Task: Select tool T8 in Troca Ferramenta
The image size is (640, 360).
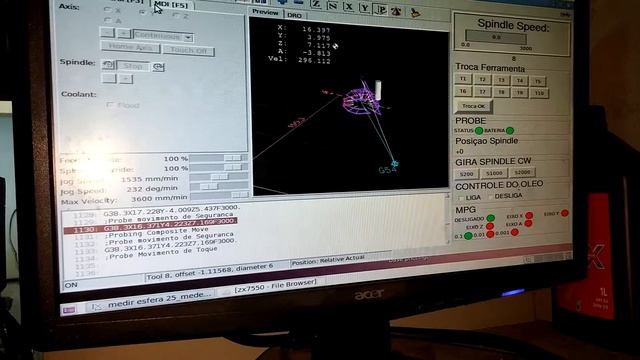Action: (501, 92)
